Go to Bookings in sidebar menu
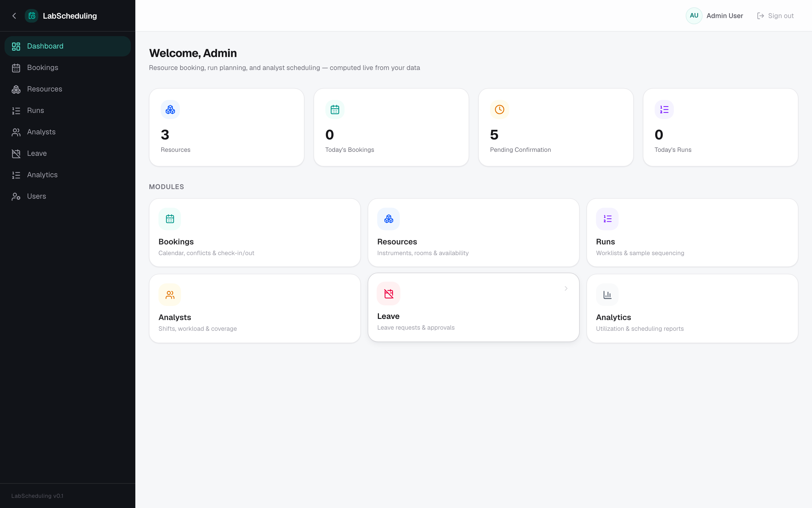Screen dimensions: 812x508 [x=67, y=68]
